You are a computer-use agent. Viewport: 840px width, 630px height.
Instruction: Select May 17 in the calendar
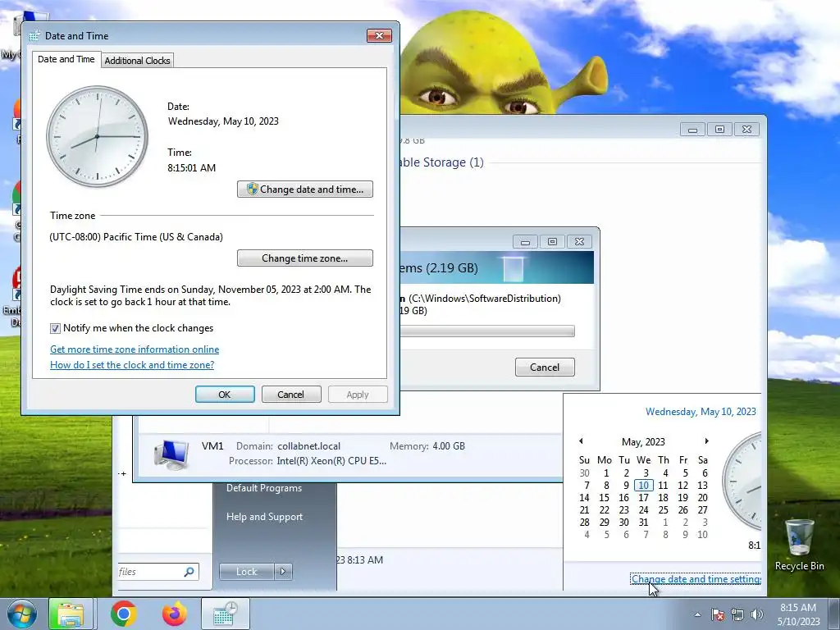point(643,498)
